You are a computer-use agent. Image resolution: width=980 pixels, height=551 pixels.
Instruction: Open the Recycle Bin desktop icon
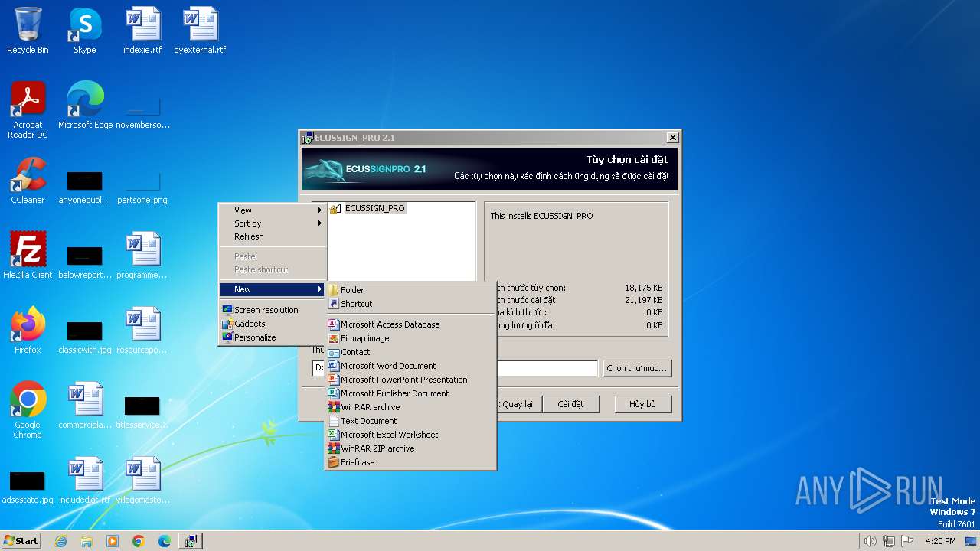28,31
